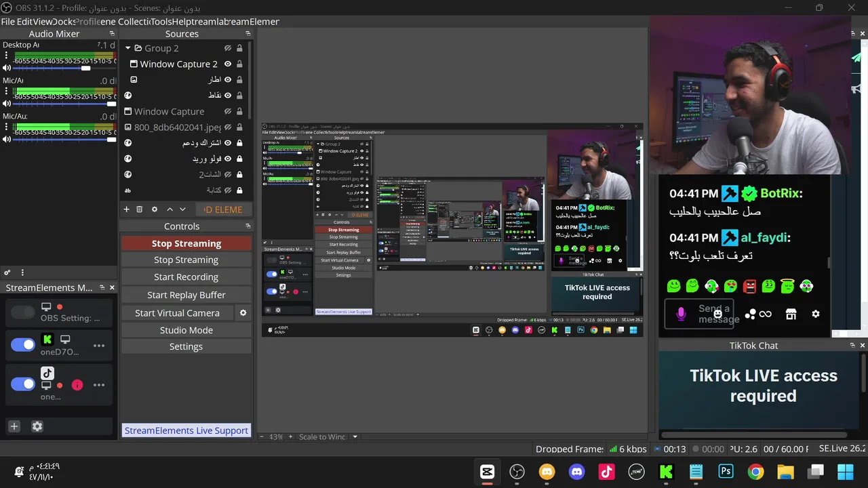Enable Studio Mode
This screenshot has height=488, width=868.
coord(186,330)
